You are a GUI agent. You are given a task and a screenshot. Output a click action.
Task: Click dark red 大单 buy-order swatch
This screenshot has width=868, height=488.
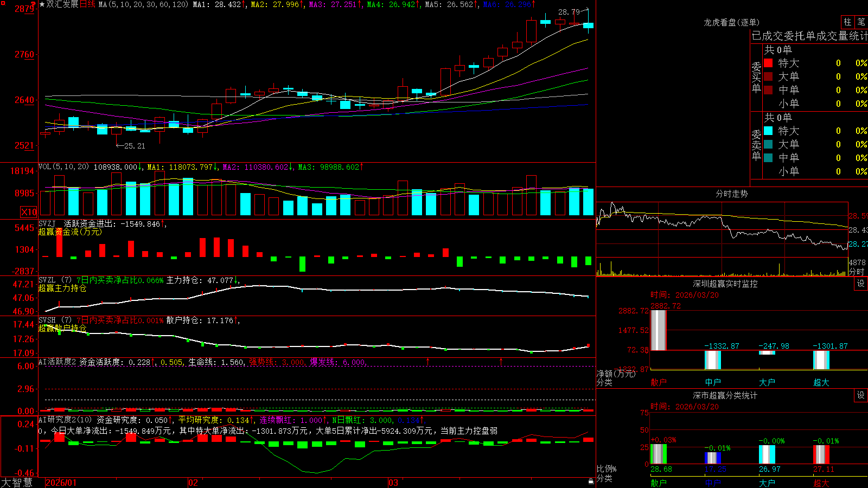tap(768, 76)
